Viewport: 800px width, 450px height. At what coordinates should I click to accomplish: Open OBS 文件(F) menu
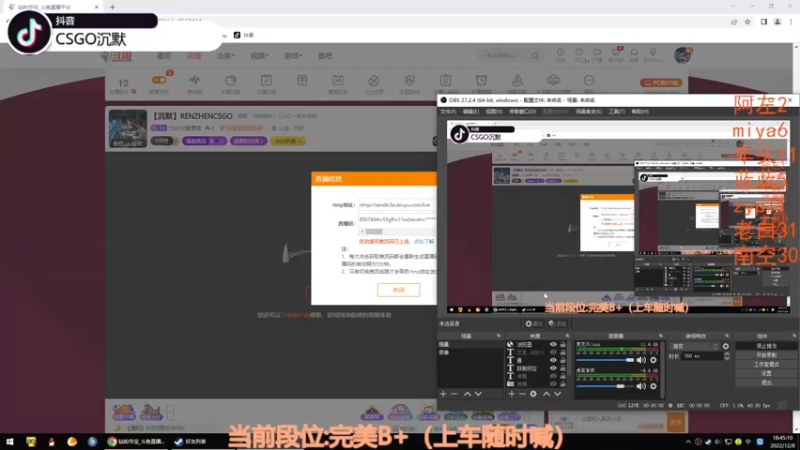click(448, 111)
